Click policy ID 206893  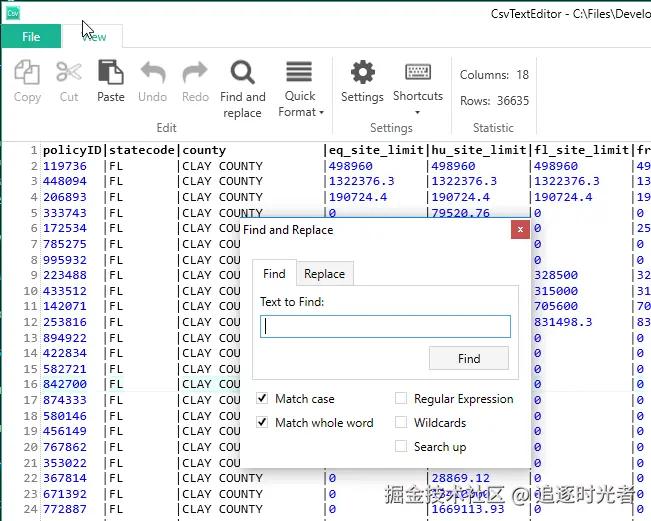[x=65, y=197]
